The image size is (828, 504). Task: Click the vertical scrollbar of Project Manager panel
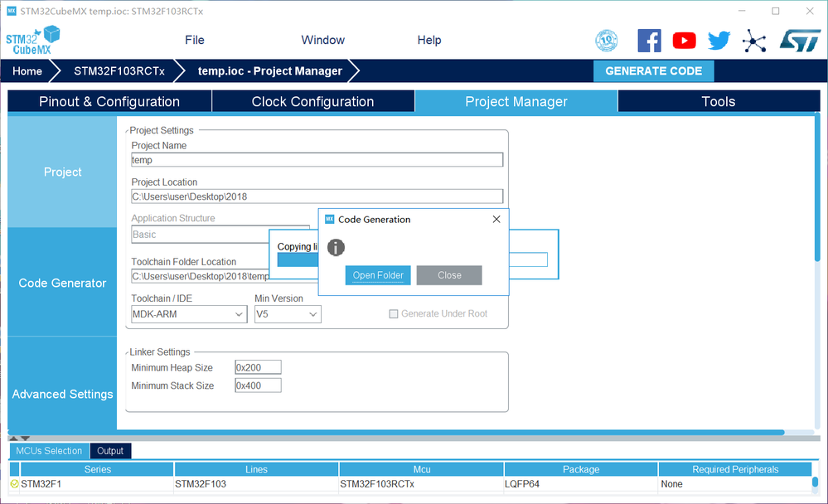point(817,188)
